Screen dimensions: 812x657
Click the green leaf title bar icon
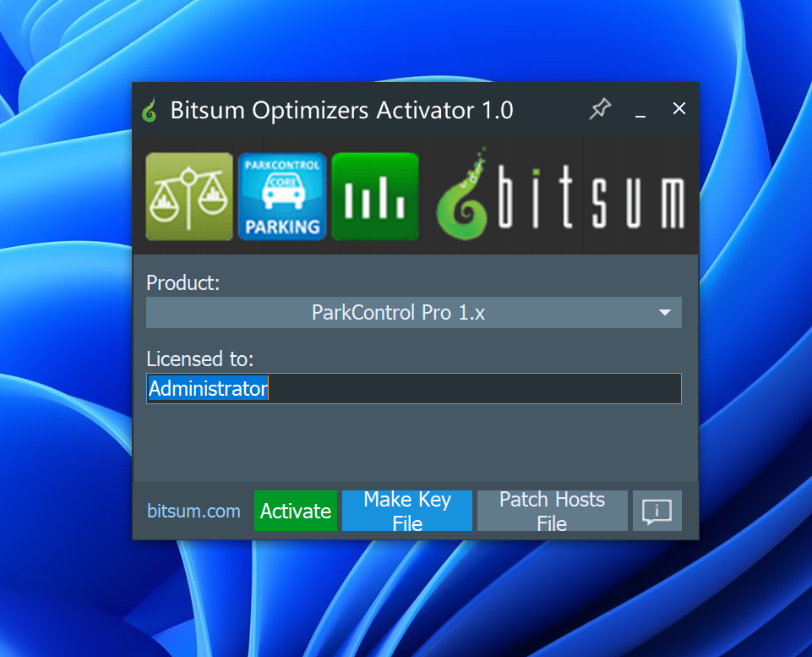pyautogui.click(x=150, y=111)
